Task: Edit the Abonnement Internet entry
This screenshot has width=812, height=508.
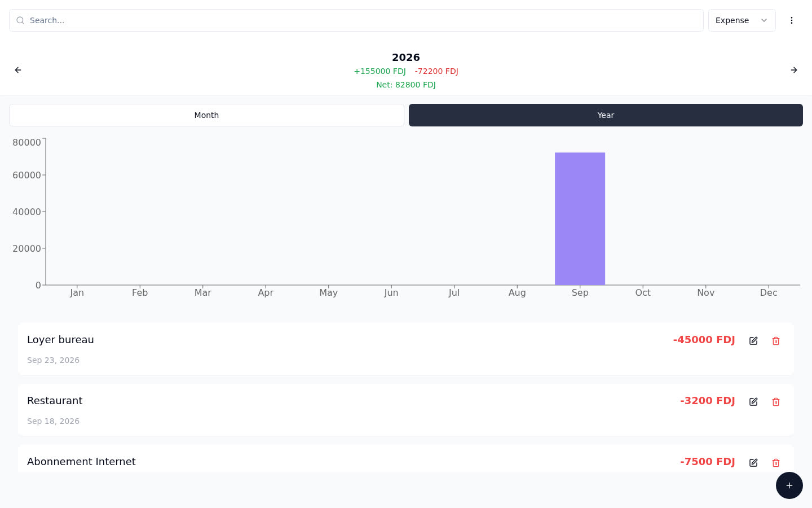Action: point(753,463)
